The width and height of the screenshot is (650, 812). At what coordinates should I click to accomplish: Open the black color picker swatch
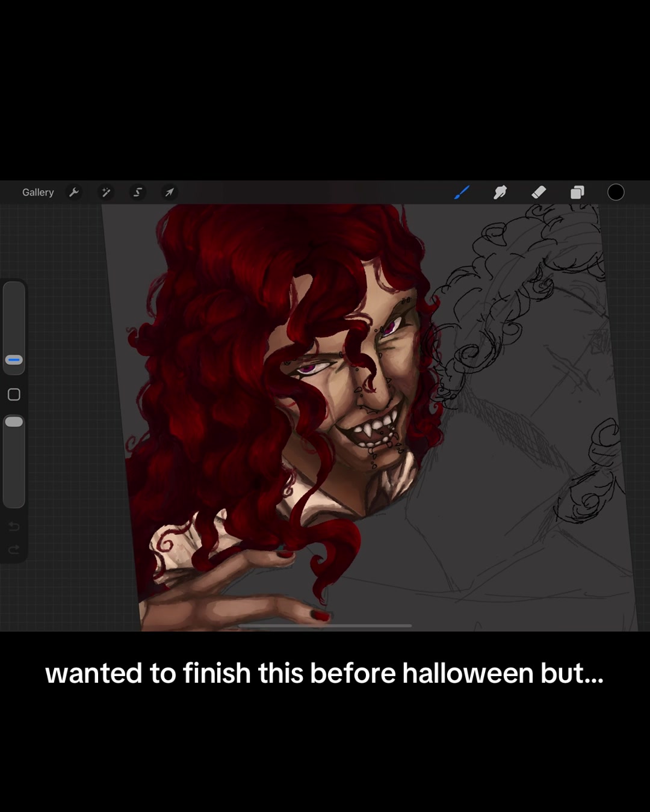point(616,192)
